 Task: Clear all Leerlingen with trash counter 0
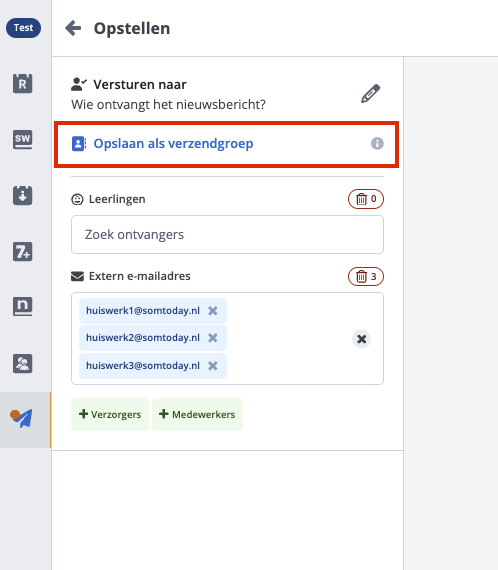point(366,199)
